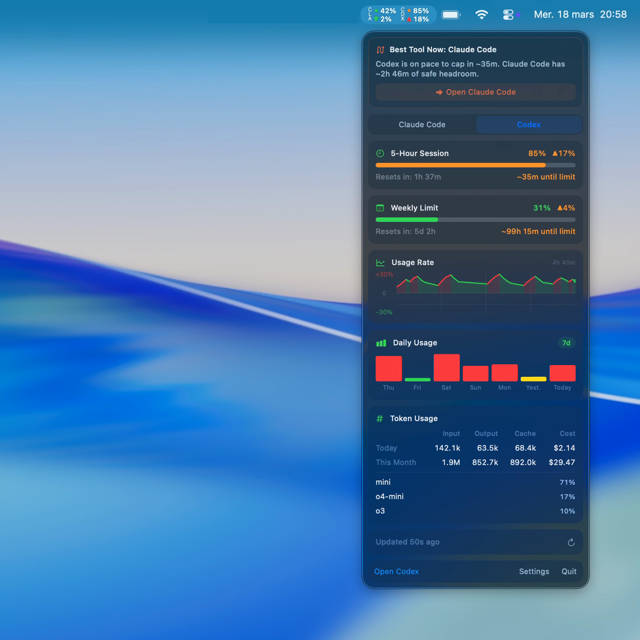Screen dimensions: 640x640
Task: Click the date and time clock
Action: pos(580,15)
